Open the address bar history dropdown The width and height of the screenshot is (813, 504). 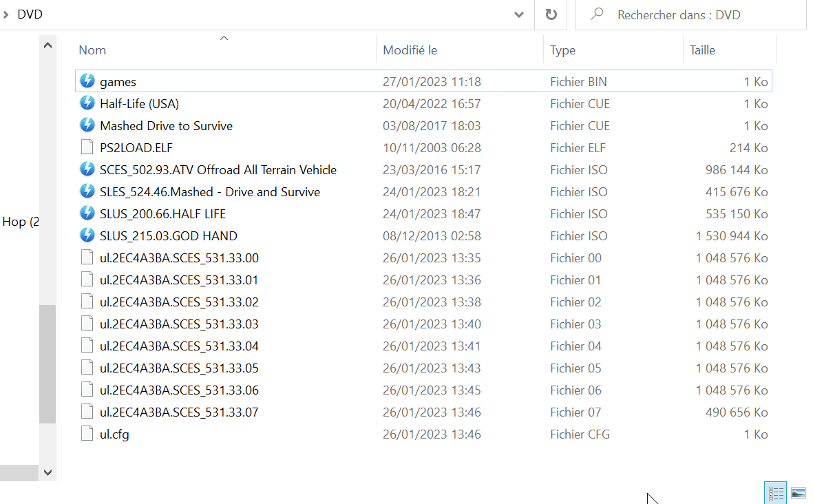point(518,14)
